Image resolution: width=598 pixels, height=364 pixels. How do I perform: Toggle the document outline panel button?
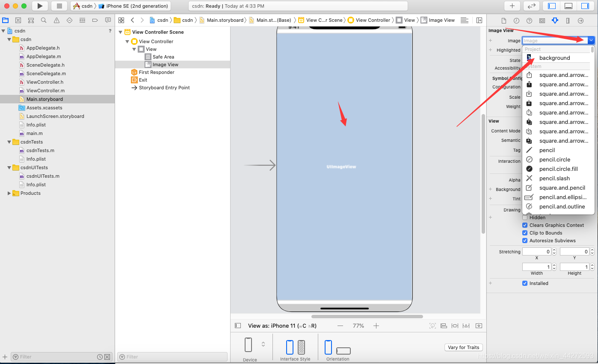[x=238, y=326]
